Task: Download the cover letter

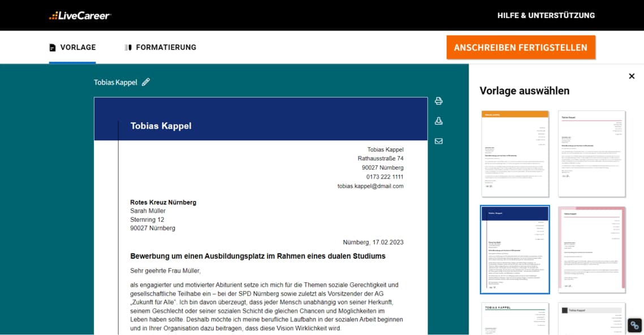Action: coord(438,121)
